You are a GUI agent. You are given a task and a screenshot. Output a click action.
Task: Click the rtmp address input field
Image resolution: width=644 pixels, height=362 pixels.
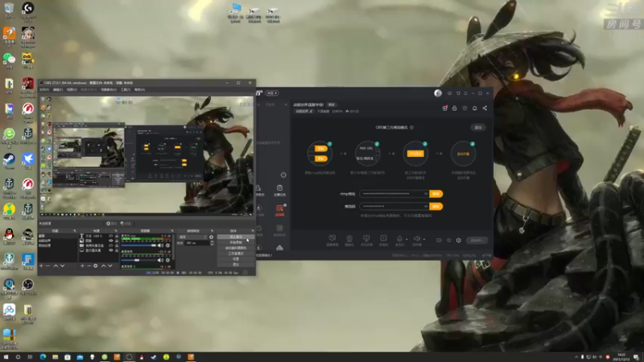[x=394, y=194]
